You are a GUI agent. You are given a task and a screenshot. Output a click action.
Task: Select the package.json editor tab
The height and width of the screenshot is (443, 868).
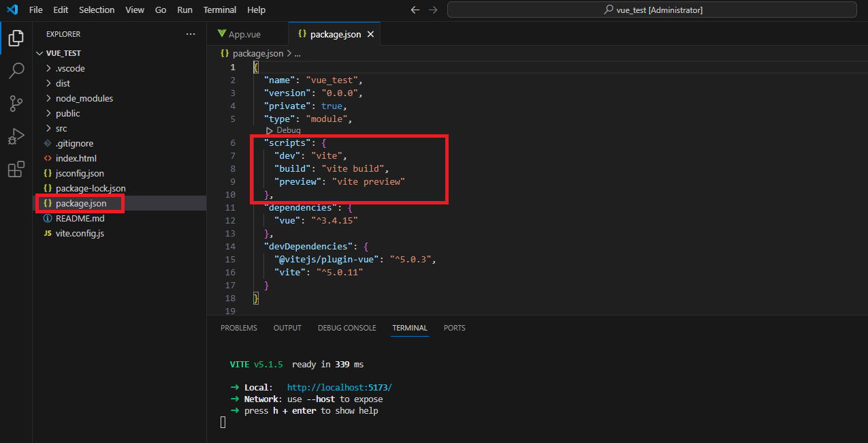click(334, 34)
